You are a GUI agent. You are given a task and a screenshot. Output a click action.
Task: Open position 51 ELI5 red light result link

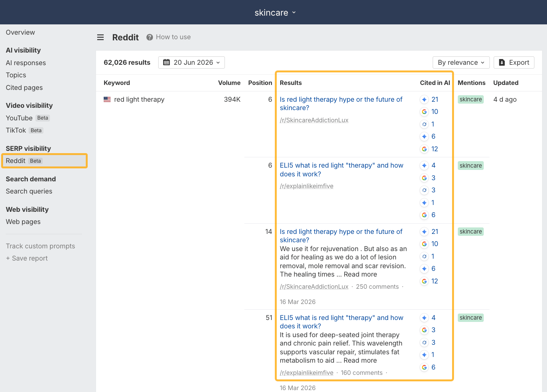click(341, 322)
